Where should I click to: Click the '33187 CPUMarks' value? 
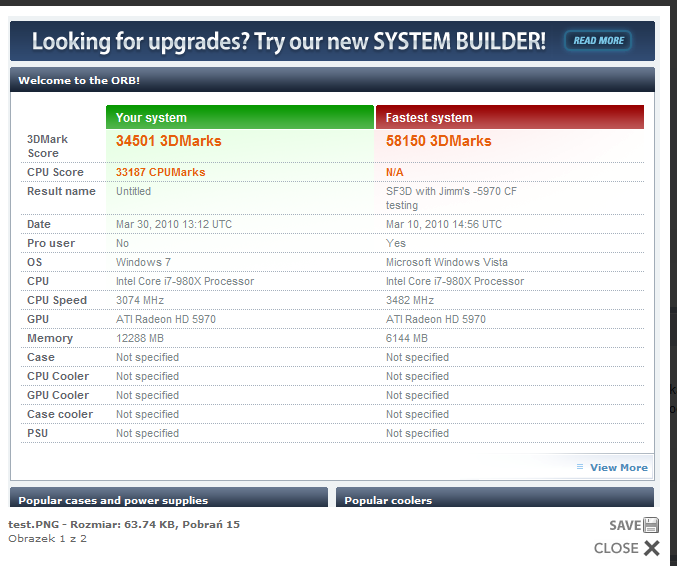pyautogui.click(x=160, y=172)
